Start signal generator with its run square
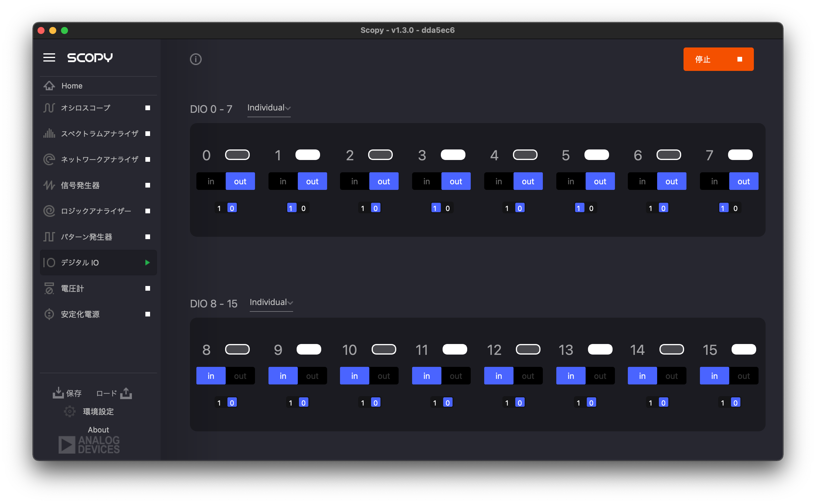The width and height of the screenshot is (816, 504). click(148, 185)
